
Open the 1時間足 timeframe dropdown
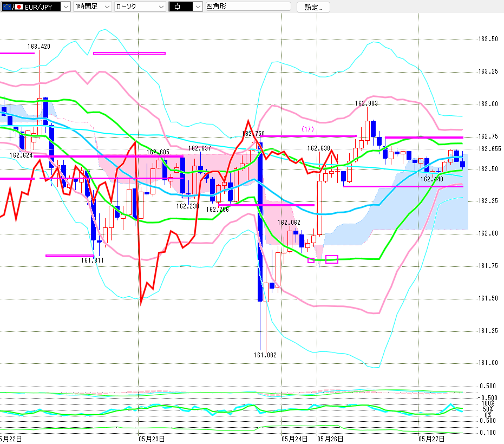click(92, 6)
